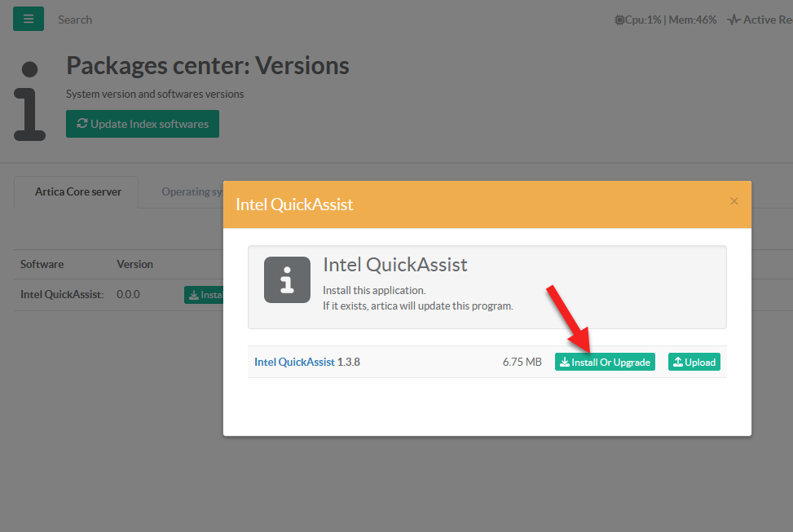Click the Upload button in dialog

click(694, 362)
